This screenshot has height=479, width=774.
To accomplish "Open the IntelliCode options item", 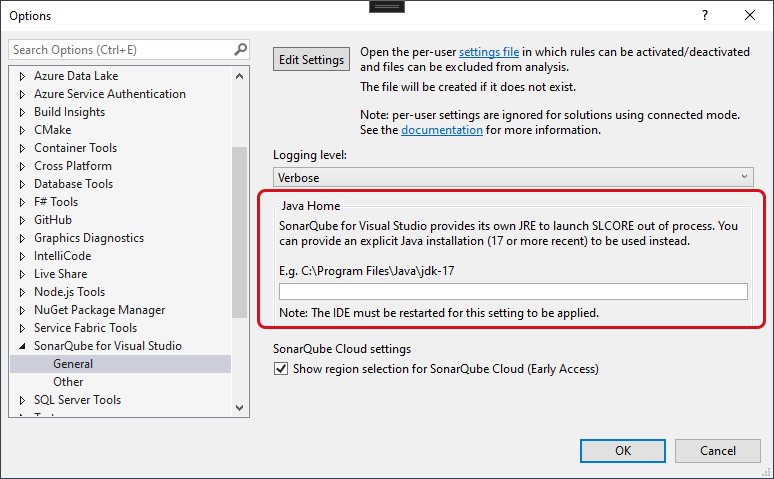I will 60,256.
